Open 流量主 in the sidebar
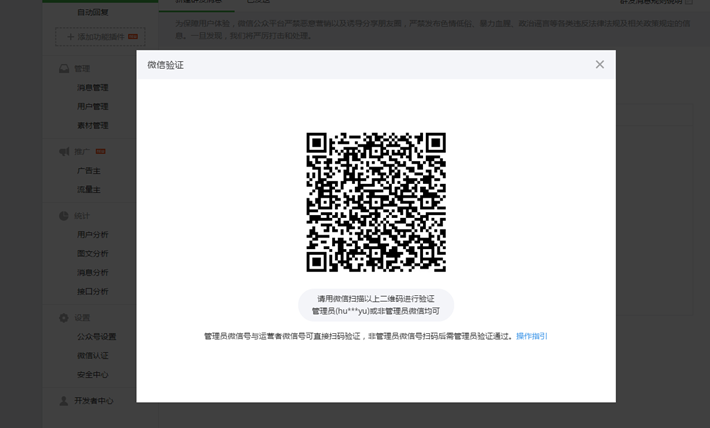The height and width of the screenshot is (428, 710). pyautogui.click(x=89, y=190)
